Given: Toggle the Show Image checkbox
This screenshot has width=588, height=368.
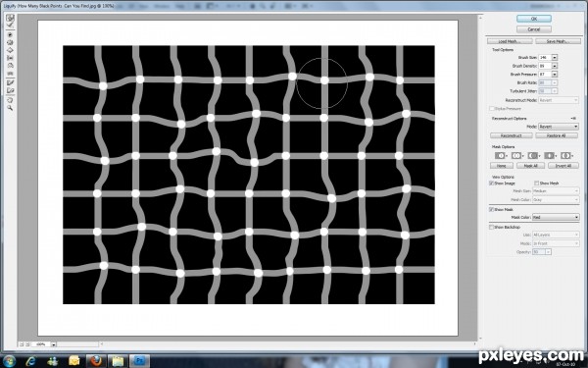Looking at the screenshot, I should coord(491,184).
